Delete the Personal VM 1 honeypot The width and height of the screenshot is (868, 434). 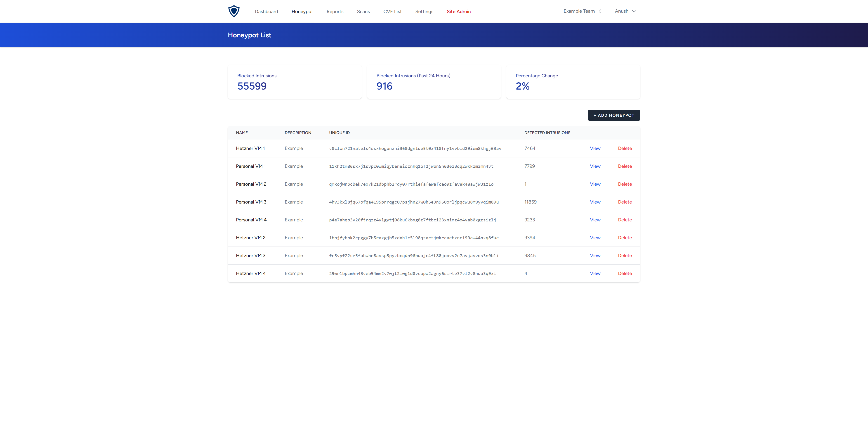pos(625,166)
